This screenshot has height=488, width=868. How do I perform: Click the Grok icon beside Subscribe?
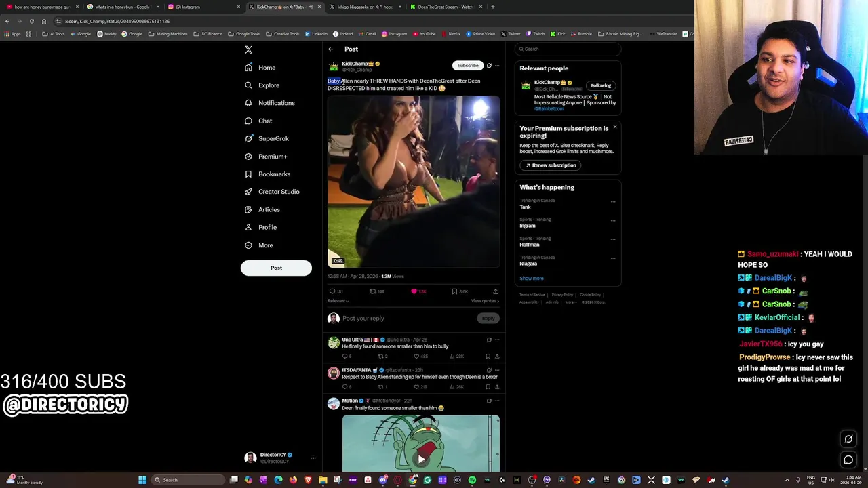489,66
